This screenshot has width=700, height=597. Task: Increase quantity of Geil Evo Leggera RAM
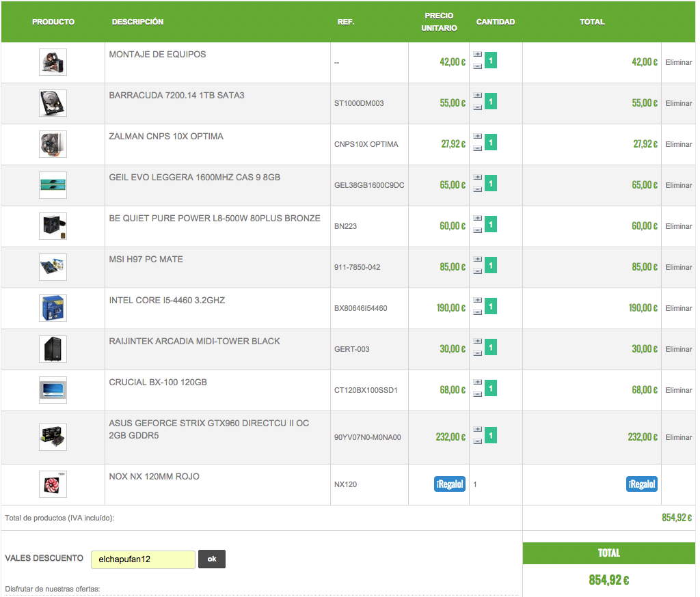coord(477,178)
